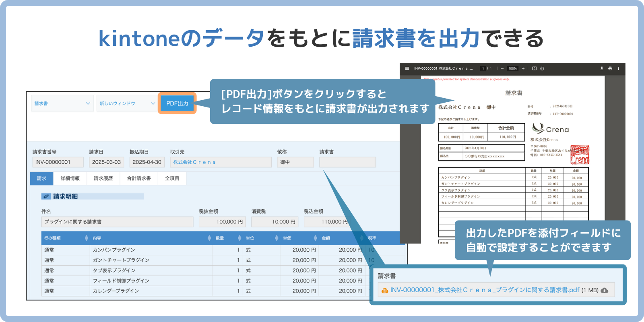This screenshot has height=322, width=644.
Task: Click the file icon before INV-00000001 attachment
Action: 385,290
